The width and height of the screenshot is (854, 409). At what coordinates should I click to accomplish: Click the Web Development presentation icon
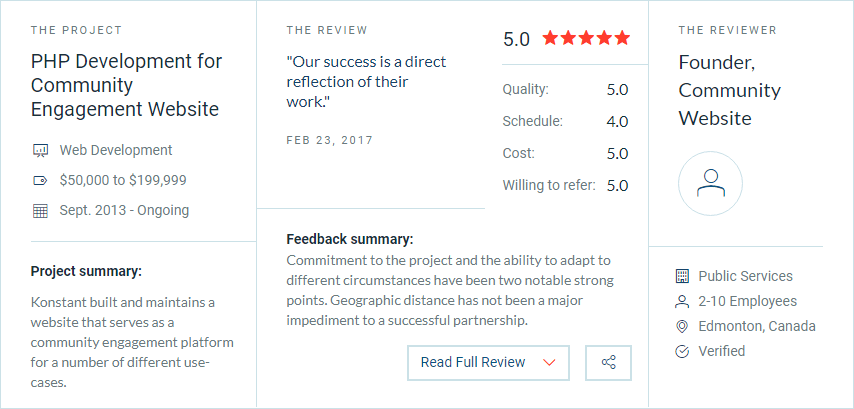click(41, 150)
